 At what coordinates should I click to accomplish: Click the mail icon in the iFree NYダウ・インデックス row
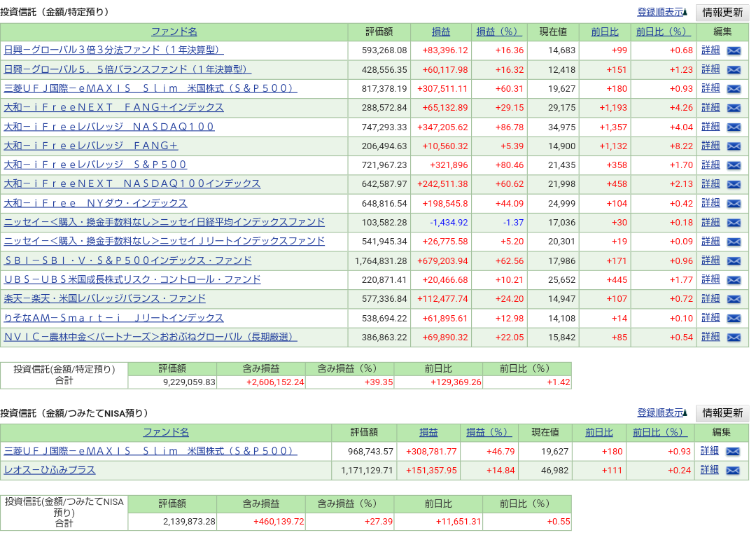tap(734, 204)
